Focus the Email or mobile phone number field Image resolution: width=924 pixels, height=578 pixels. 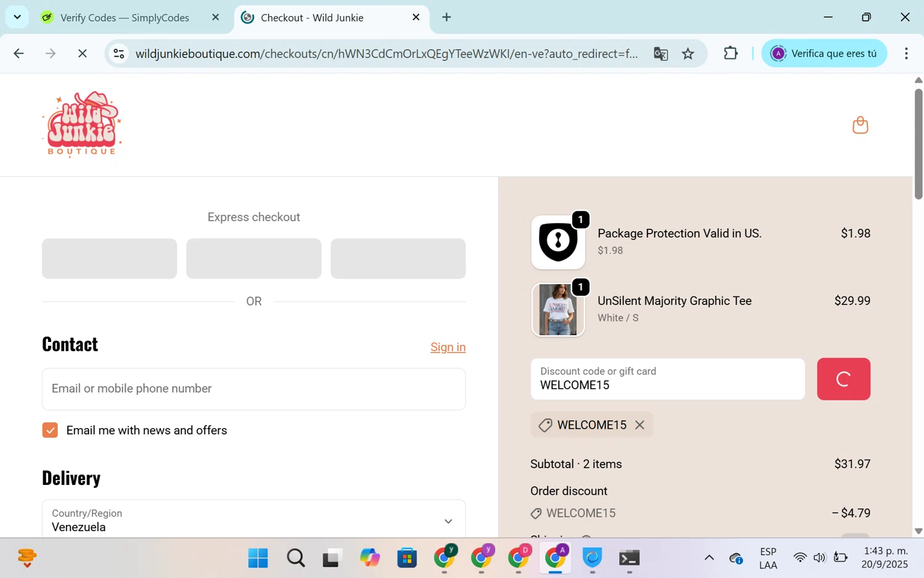pyautogui.click(x=254, y=389)
